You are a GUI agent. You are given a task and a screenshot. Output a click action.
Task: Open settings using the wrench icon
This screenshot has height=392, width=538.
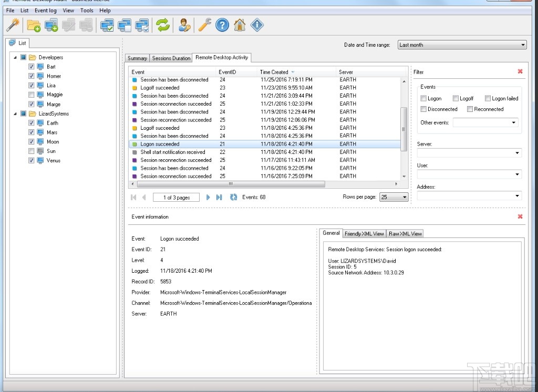(x=204, y=25)
